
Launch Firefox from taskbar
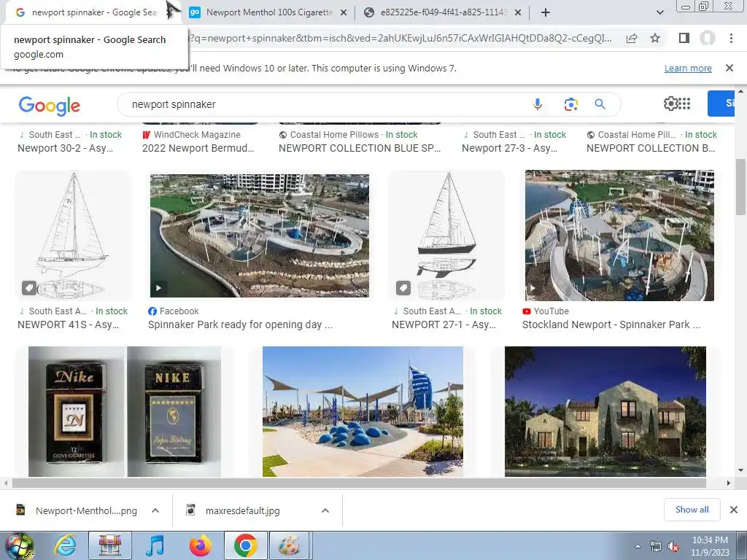coord(200,545)
